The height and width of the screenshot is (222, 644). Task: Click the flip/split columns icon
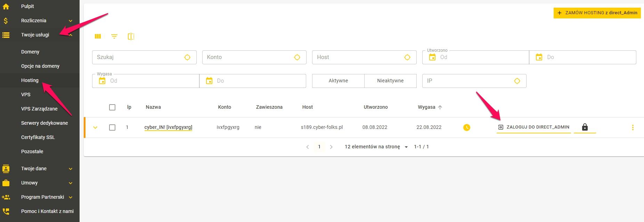(131, 36)
